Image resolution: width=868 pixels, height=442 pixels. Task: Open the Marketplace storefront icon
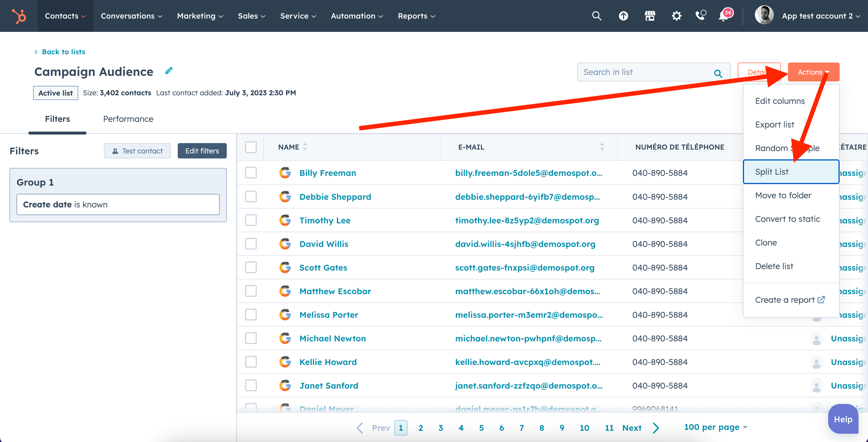click(650, 16)
